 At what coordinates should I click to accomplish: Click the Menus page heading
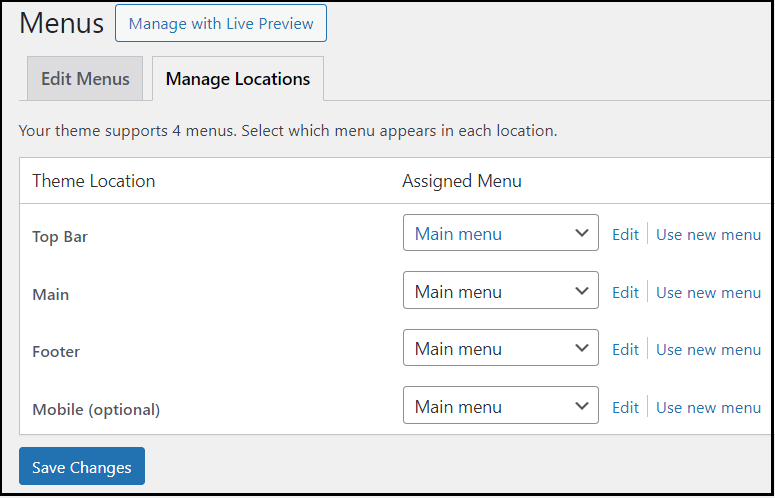pyautogui.click(x=61, y=24)
